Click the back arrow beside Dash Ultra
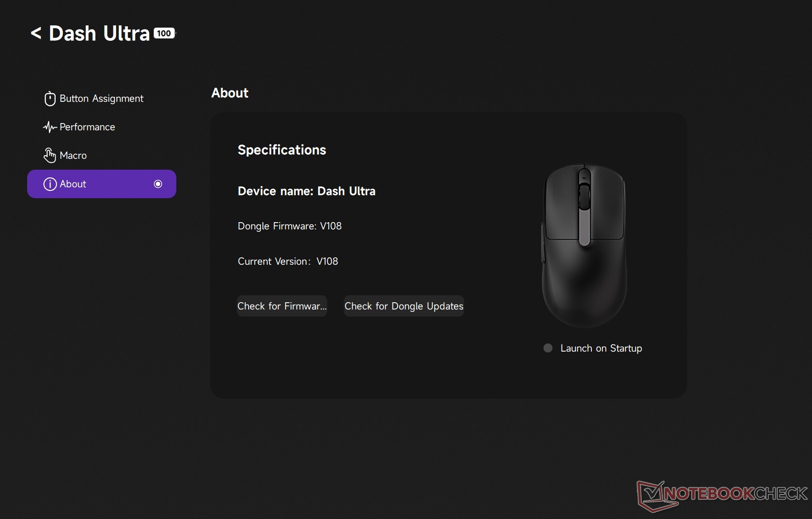Screen dimensions: 812x519 click(x=36, y=33)
